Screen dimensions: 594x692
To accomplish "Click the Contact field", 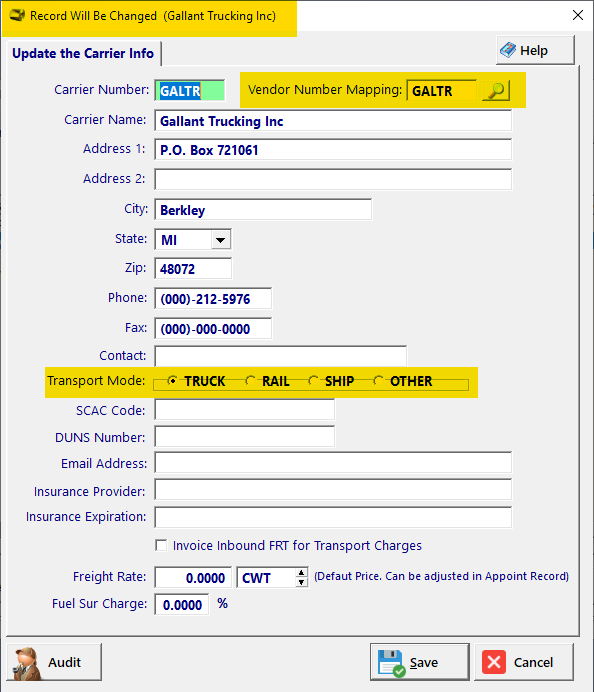I will (x=281, y=356).
